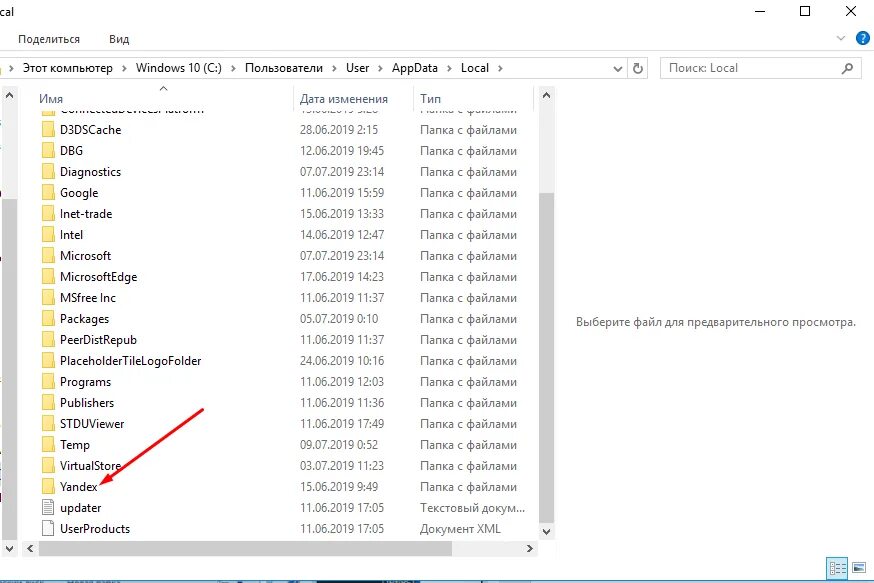Expand chevron after Windows 10 (C:)

click(x=233, y=68)
